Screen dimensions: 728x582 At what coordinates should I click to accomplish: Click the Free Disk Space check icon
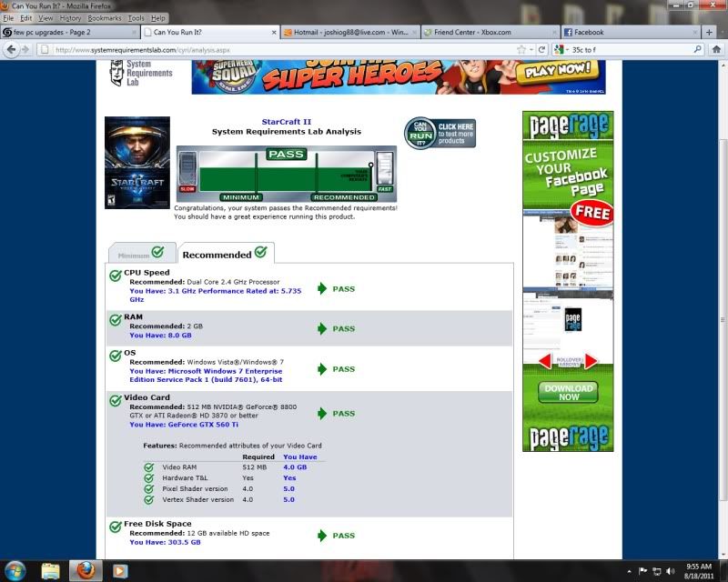(116, 527)
